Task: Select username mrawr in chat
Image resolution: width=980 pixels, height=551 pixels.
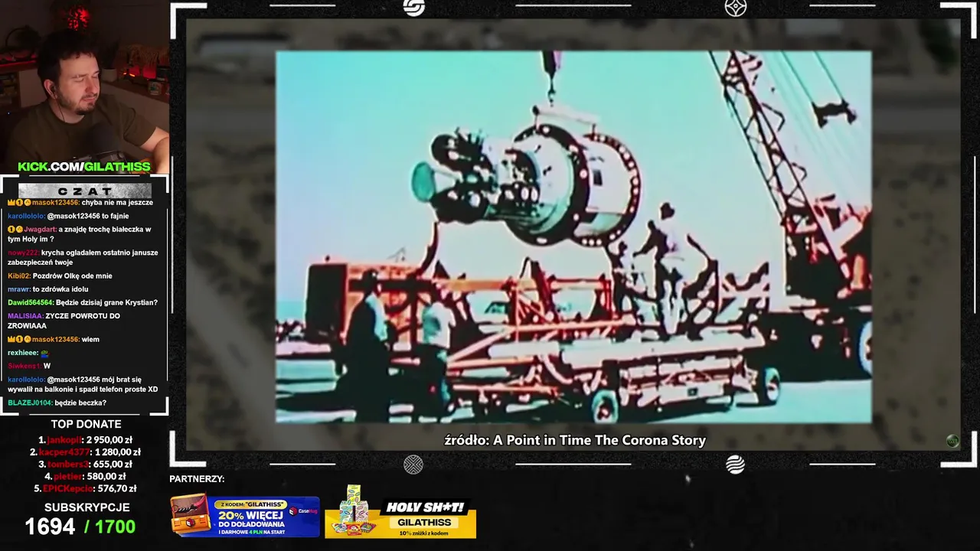Action: tap(18, 289)
